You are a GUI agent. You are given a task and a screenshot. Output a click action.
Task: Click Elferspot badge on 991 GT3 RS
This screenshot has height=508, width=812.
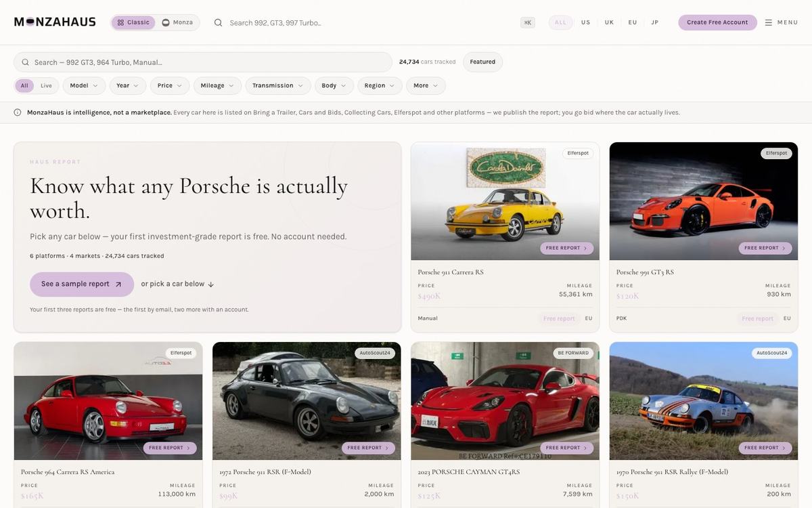776,153
